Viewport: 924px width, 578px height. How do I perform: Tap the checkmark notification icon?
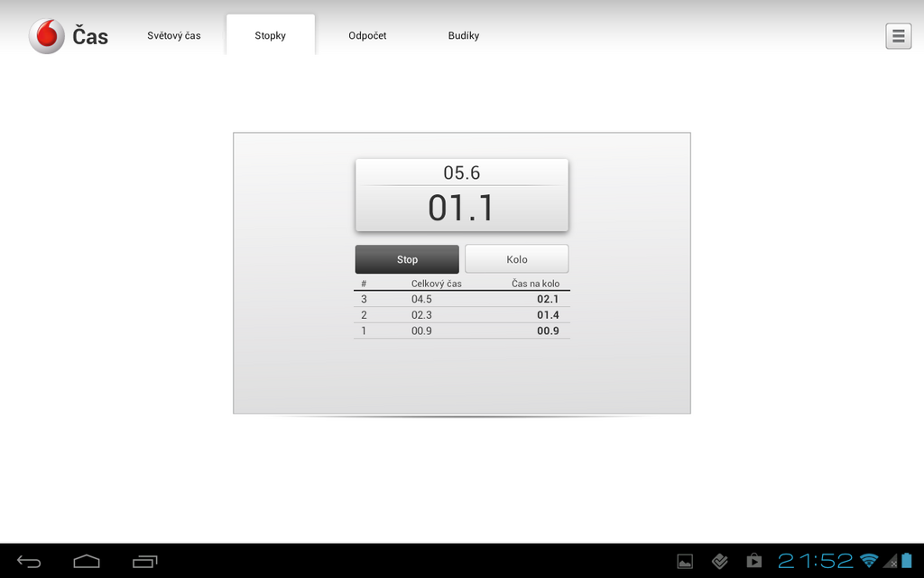pos(719,562)
